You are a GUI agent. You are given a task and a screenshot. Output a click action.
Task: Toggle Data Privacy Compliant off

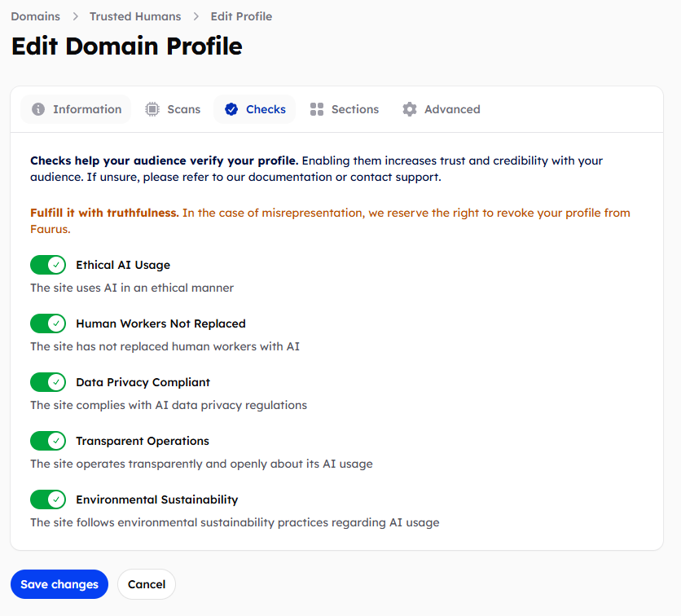tap(48, 382)
